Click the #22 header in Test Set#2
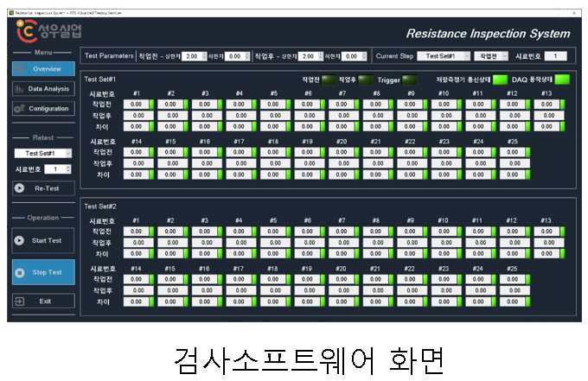The height and width of the screenshot is (381, 588). click(x=410, y=269)
